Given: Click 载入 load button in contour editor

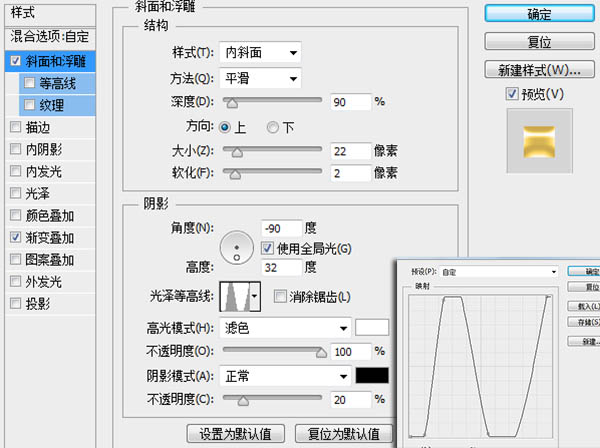Looking at the screenshot, I should [584, 306].
